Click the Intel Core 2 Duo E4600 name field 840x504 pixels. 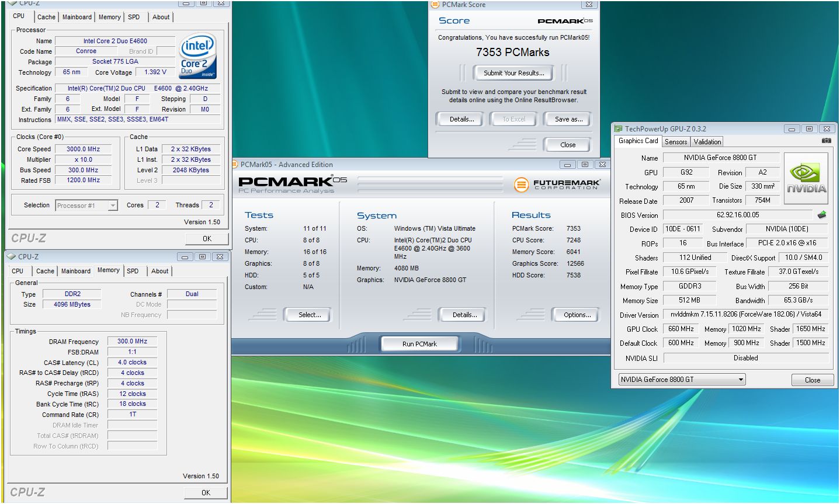pyautogui.click(x=115, y=41)
